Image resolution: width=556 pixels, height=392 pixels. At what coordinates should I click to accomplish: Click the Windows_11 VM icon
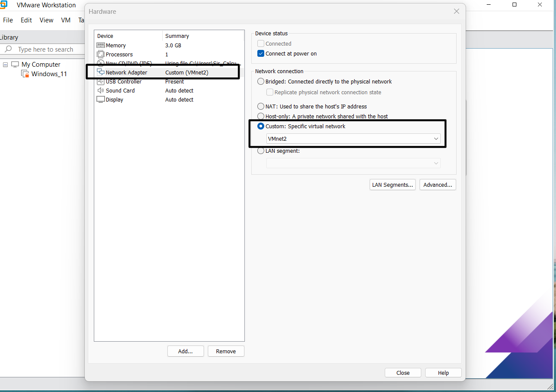tap(25, 74)
